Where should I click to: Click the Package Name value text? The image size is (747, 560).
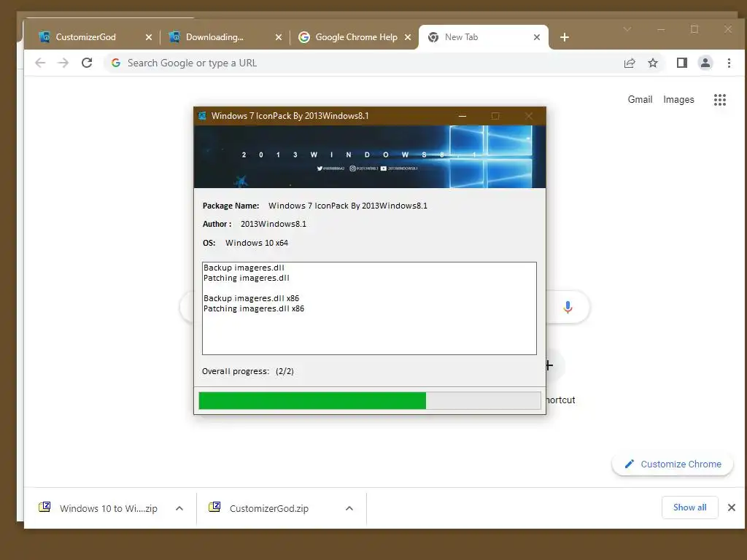(x=348, y=206)
